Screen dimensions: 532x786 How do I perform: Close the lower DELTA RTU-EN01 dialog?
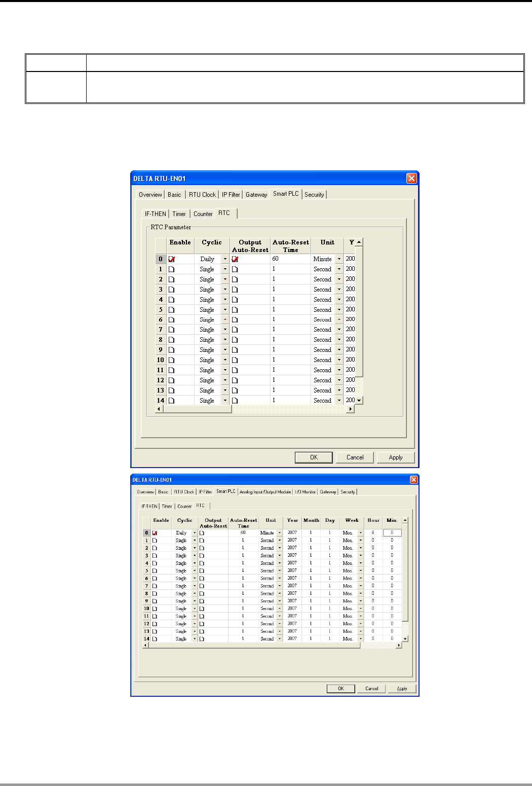pos(413,480)
